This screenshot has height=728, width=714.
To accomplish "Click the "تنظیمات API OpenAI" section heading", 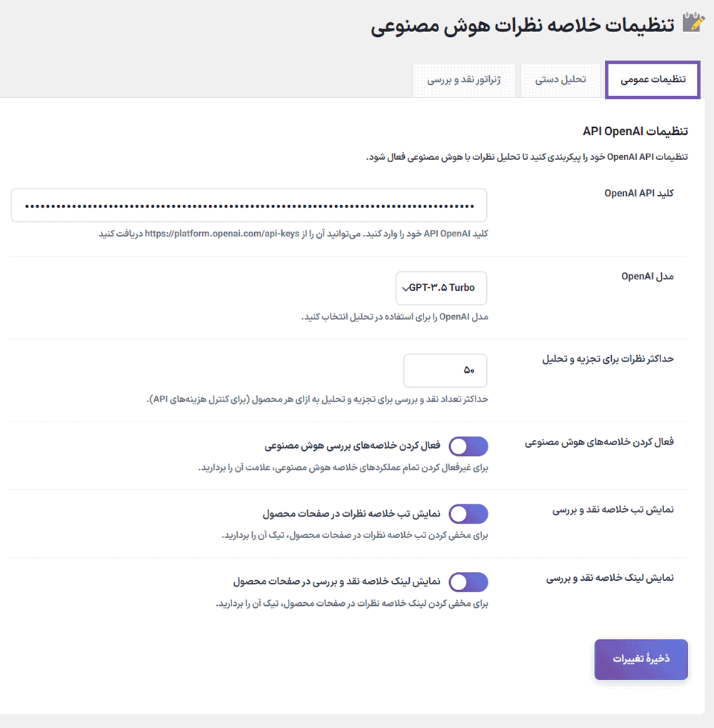I will tap(635, 131).
